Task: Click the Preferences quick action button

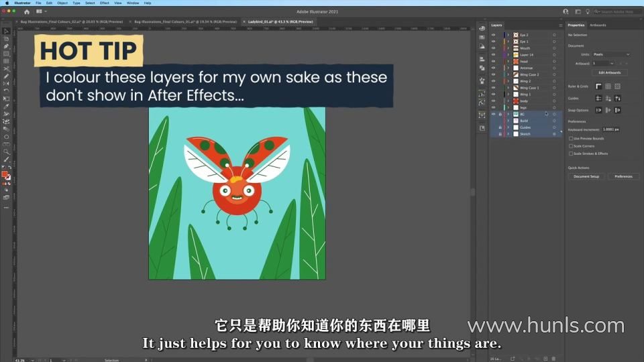Action: point(623,176)
